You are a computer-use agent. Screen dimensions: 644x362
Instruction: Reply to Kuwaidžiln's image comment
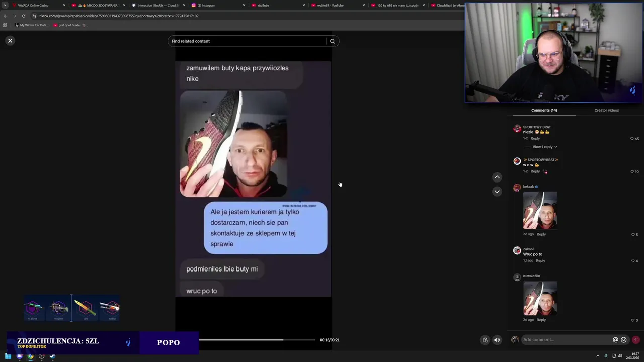tap(541, 320)
